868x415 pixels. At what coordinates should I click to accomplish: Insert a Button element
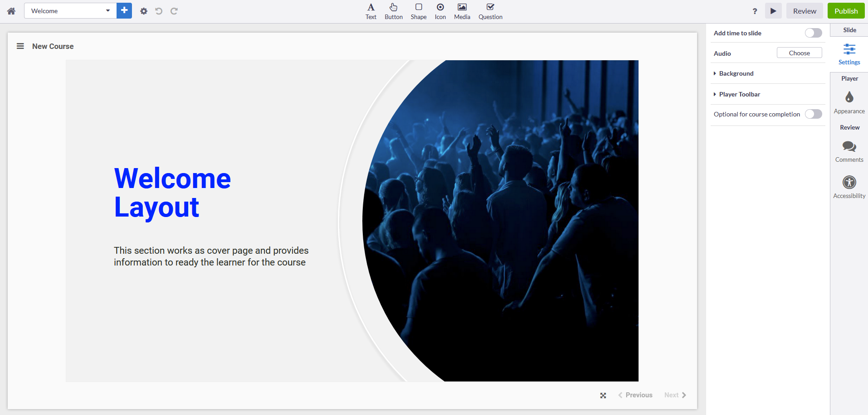(x=394, y=11)
